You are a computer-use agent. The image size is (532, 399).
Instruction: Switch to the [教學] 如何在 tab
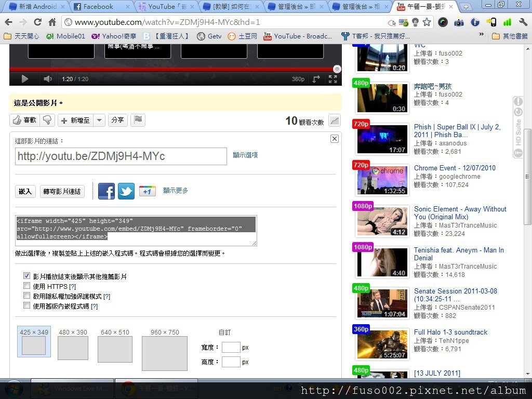point(231,6)
